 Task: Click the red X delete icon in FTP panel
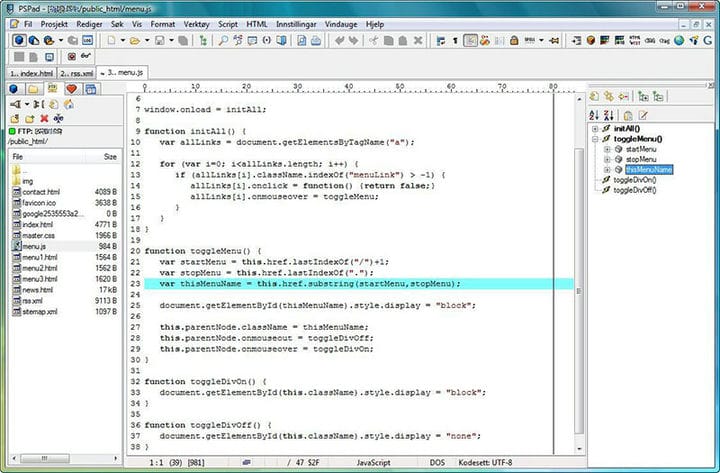(44, 118)
